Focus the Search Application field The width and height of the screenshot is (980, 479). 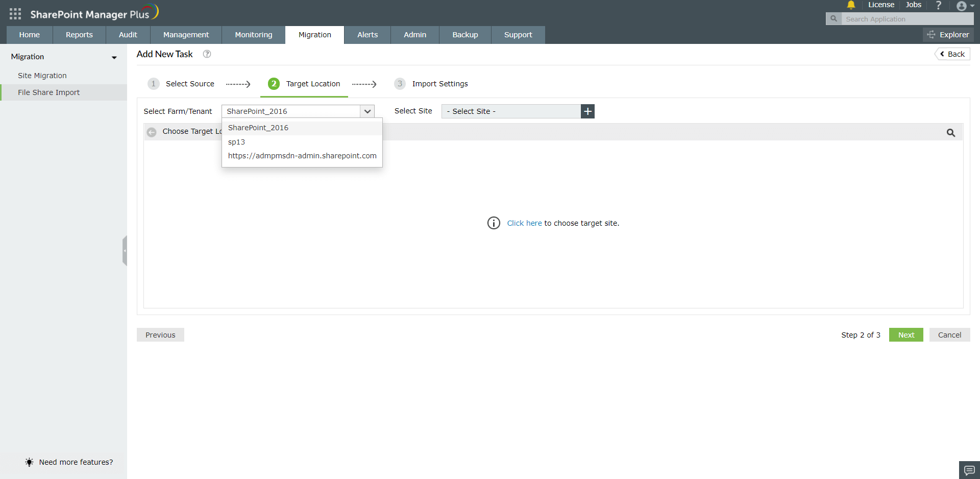(907, 19)
